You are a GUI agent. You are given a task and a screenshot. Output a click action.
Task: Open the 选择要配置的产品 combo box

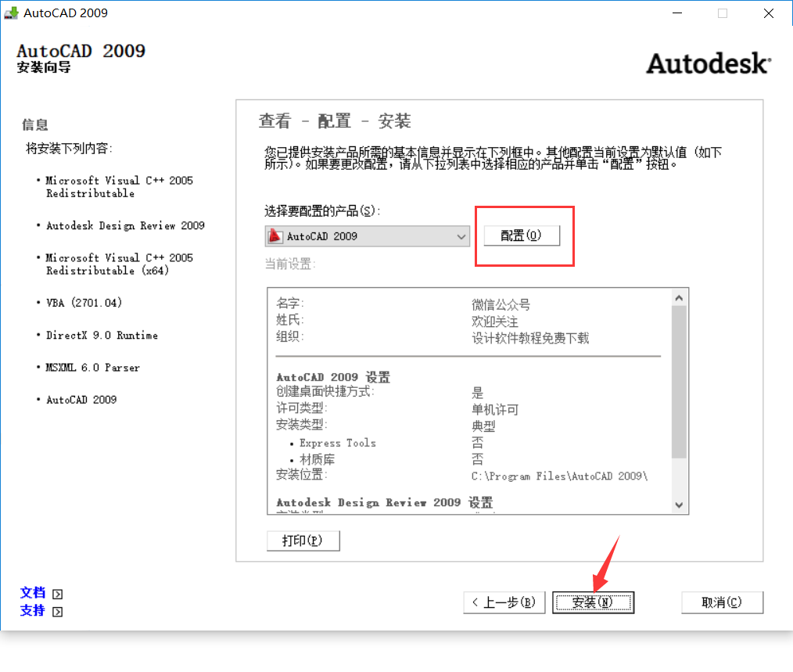(368, 236)
